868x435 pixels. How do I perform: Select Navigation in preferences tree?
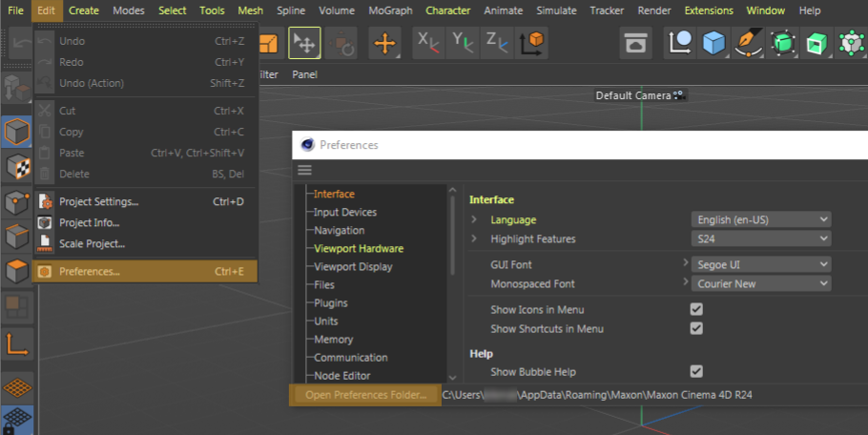(x=340, y=231)
